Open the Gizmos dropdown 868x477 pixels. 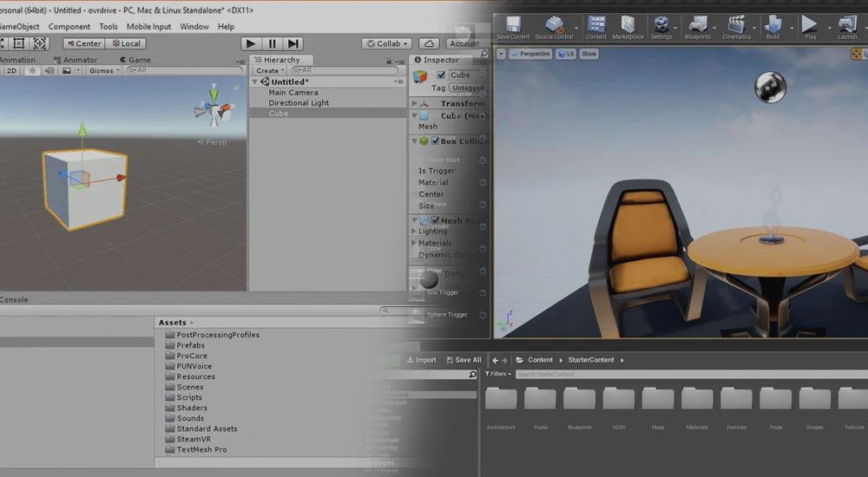[x=104, y=70]
